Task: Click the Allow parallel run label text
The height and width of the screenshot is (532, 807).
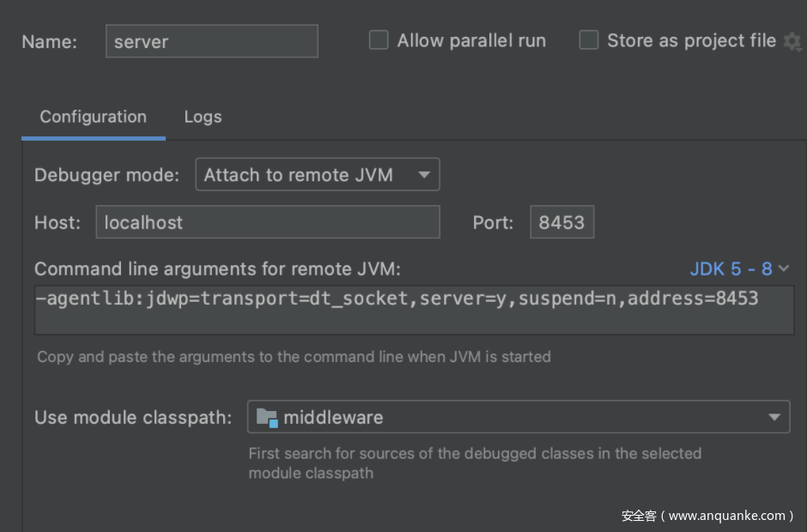Action: [471, 40]
